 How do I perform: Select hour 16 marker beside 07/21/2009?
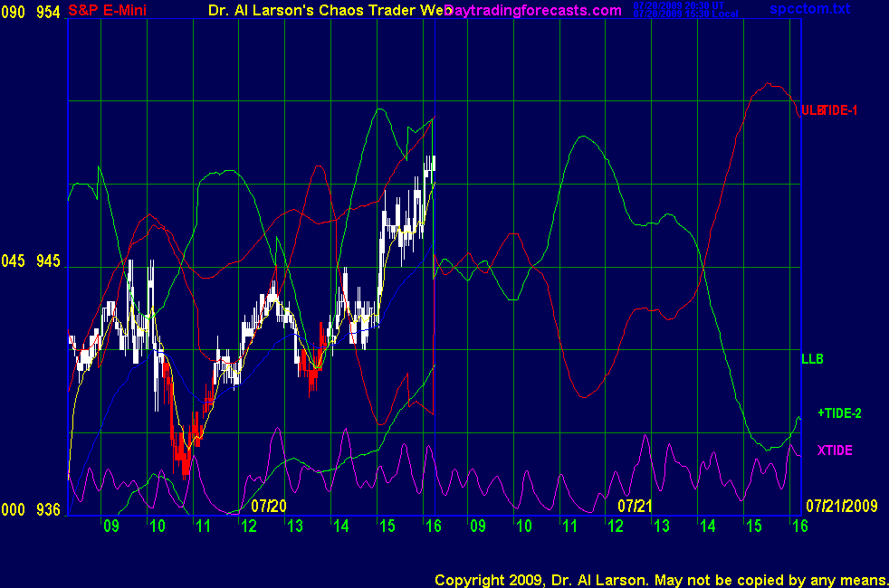(x=798, y=526)
